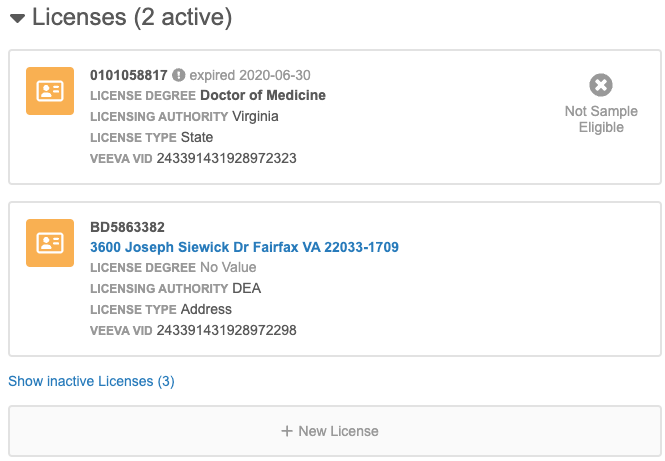Collapse the Licenses section triangle
The width and height of the screenshot is (665, 461).
17,18
